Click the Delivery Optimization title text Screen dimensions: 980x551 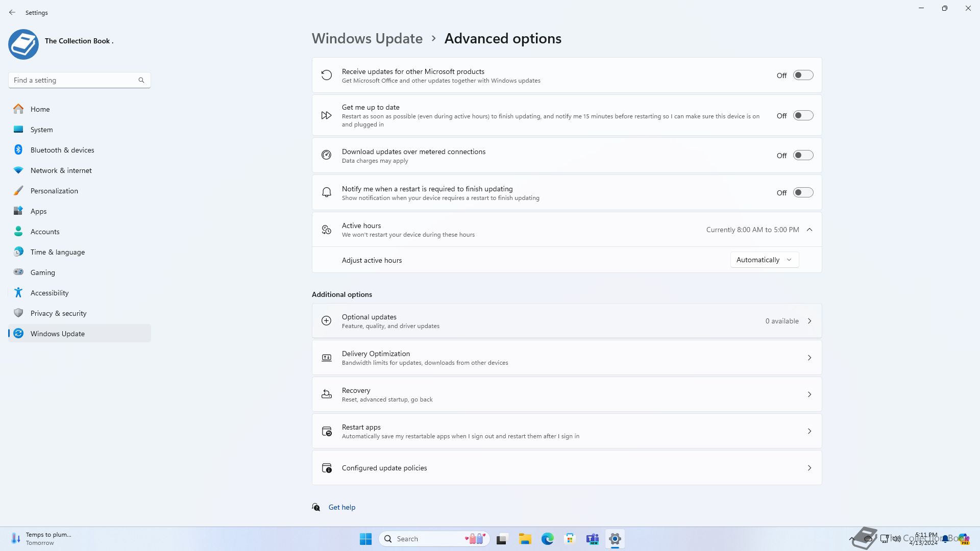point(376,354)
